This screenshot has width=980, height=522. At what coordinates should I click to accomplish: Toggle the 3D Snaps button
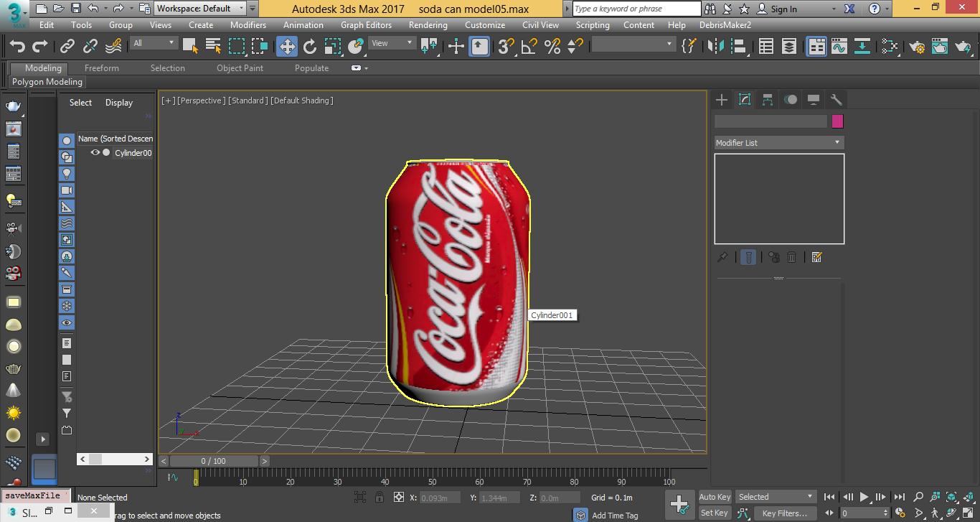pos(507,47)
